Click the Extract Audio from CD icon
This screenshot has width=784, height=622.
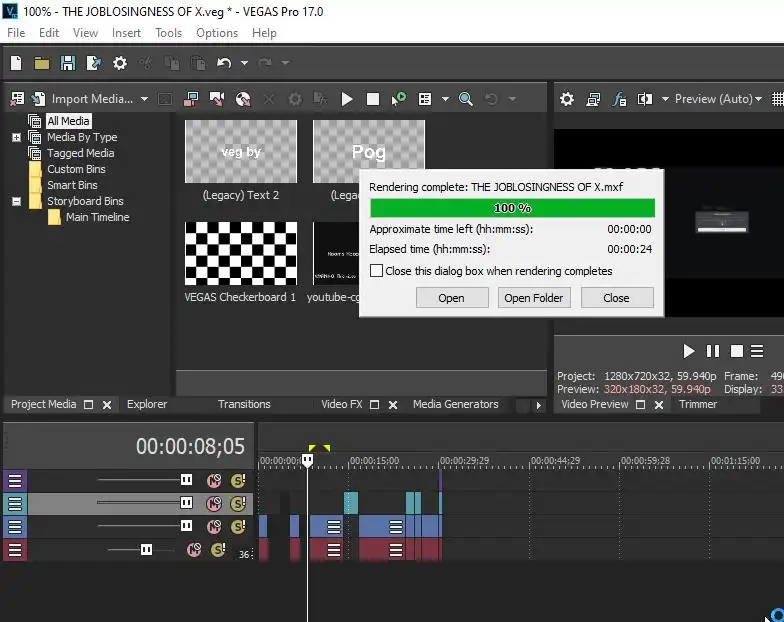217,98
